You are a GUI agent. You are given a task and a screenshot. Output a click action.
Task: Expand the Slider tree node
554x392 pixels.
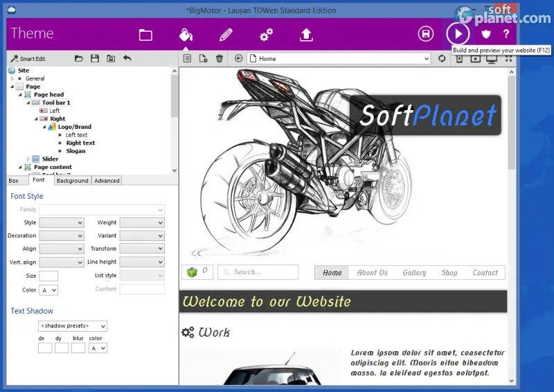28,159
